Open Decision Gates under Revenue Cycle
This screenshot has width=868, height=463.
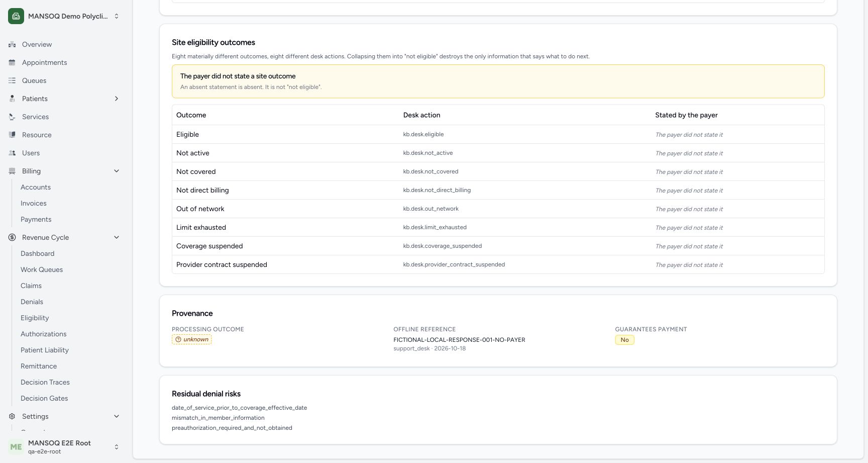coord(44,398)
